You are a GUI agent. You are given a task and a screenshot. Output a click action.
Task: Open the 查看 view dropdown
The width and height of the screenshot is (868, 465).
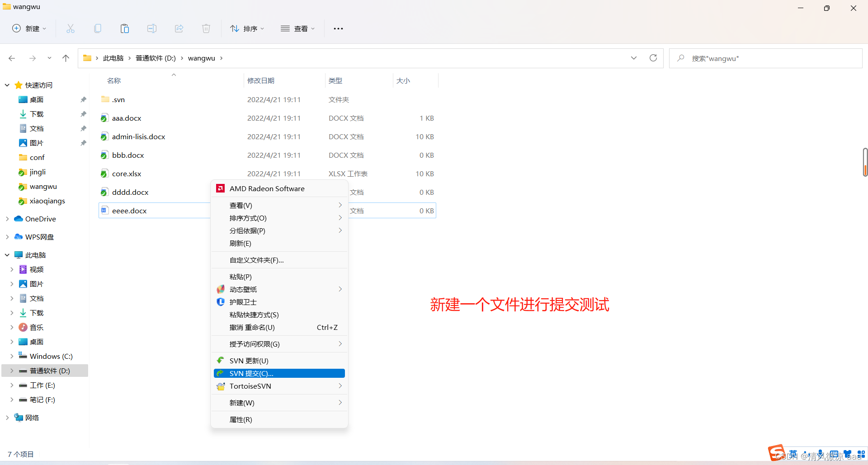click(x=297, y=28)
